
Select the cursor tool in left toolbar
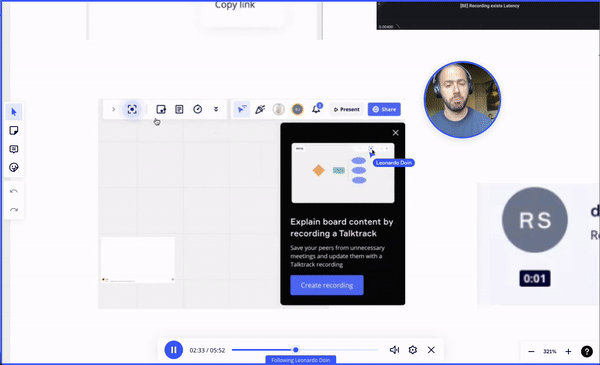(x=14, y=112)
